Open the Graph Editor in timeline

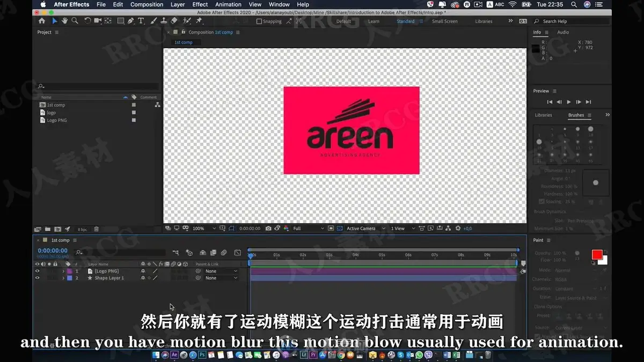point(237,253)
